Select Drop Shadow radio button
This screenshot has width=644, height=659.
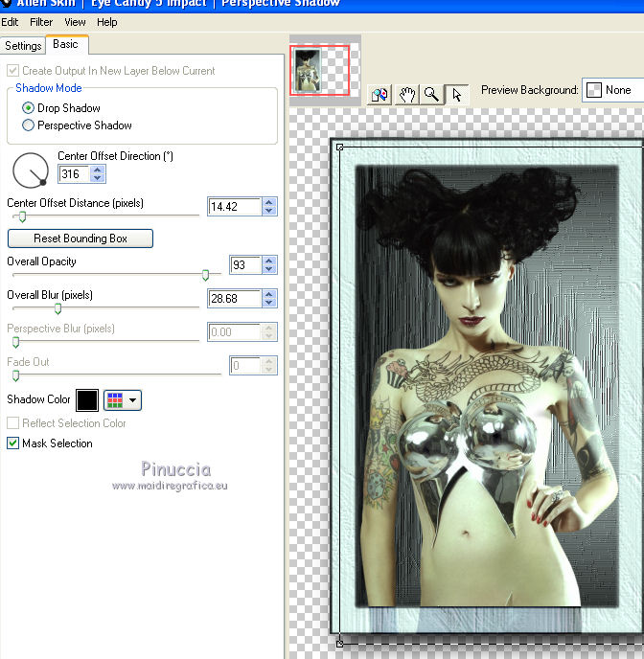click(x=28, y=108)
